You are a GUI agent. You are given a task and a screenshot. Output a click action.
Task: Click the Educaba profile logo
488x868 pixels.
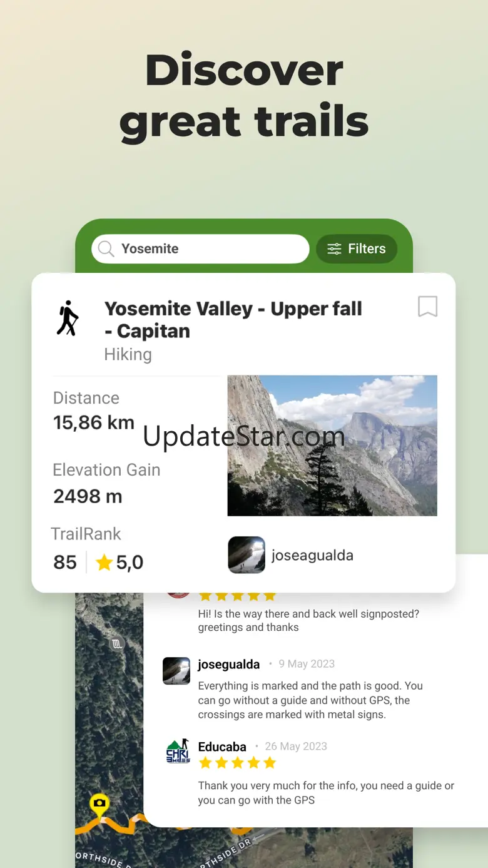click(x=178, y=751)
